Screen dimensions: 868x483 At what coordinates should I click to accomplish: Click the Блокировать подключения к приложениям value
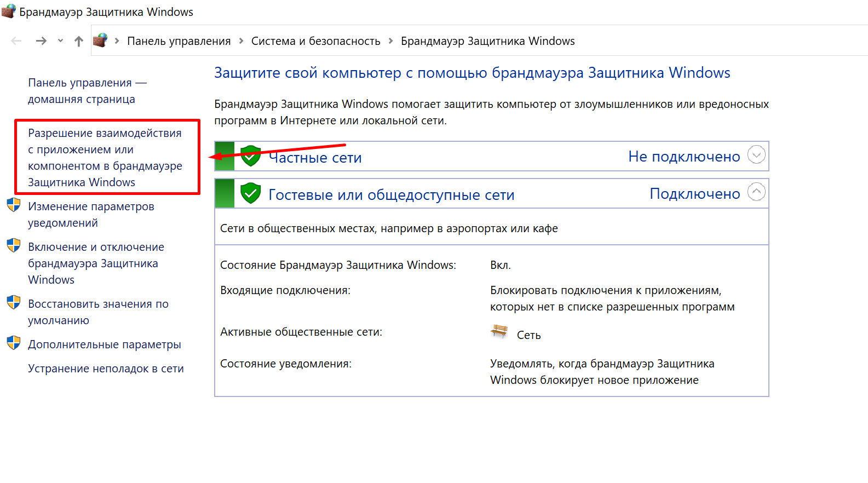(x=612, y=298)
